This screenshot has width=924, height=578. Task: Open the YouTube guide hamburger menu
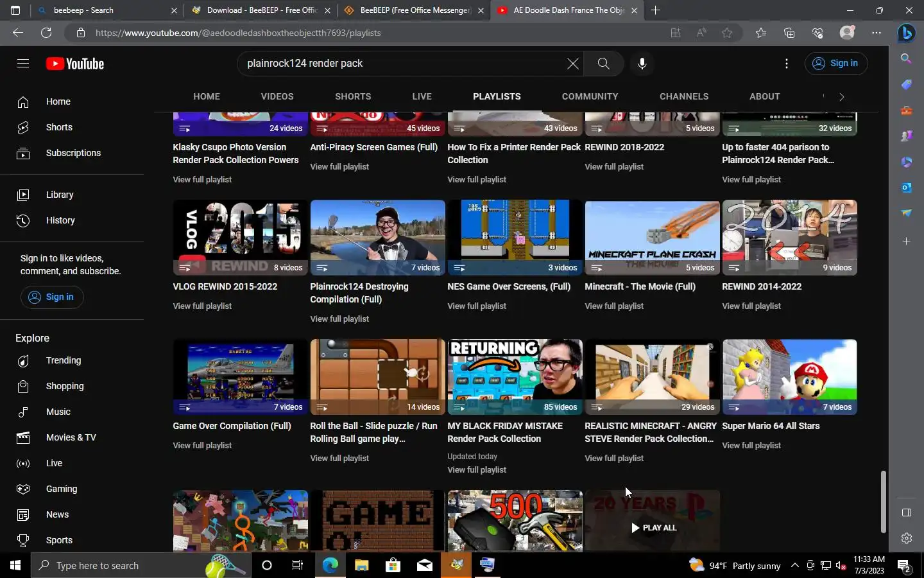23,63
